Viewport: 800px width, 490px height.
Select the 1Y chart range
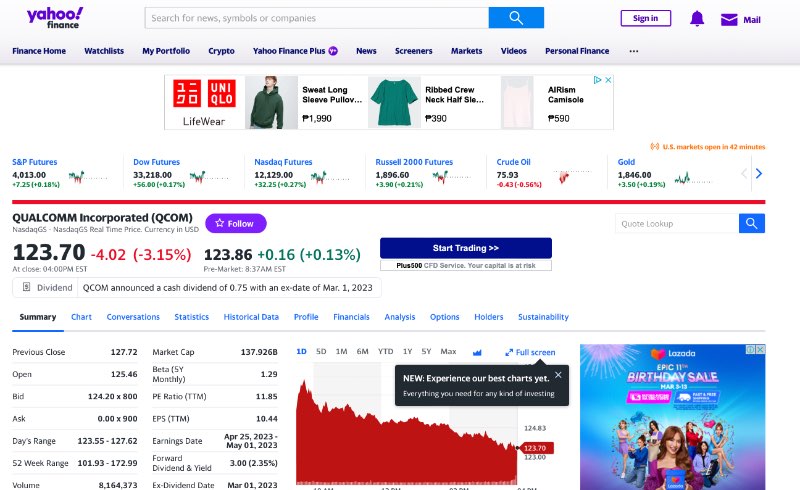[x=407, y=352]
